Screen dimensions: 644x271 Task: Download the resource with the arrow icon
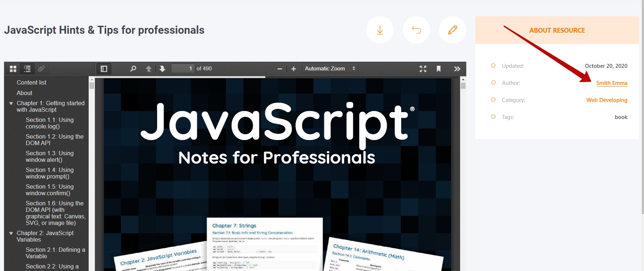tap(380, 30)
